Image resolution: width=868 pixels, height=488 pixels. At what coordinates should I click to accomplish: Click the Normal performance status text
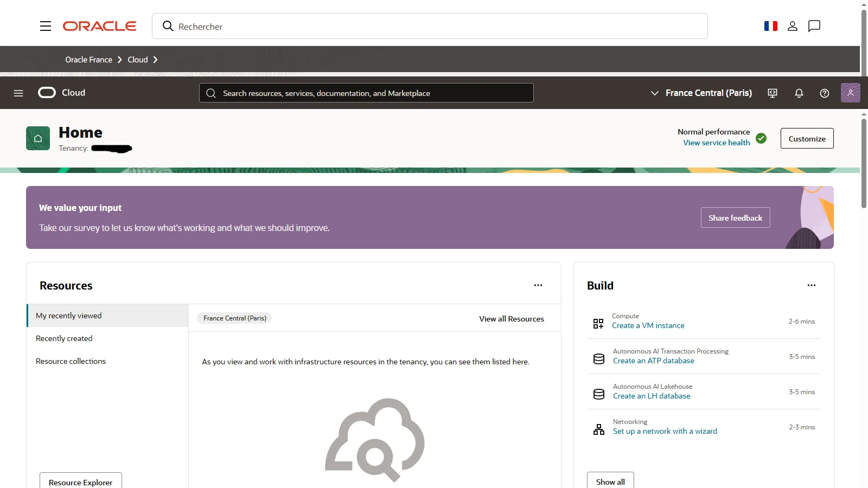pos(714,132)
